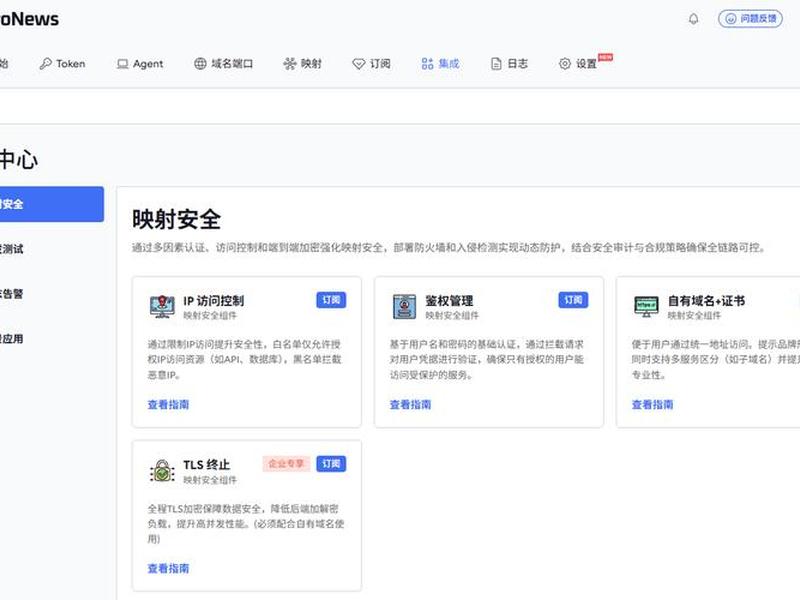Open the 订阅 navigation tab

371,64
